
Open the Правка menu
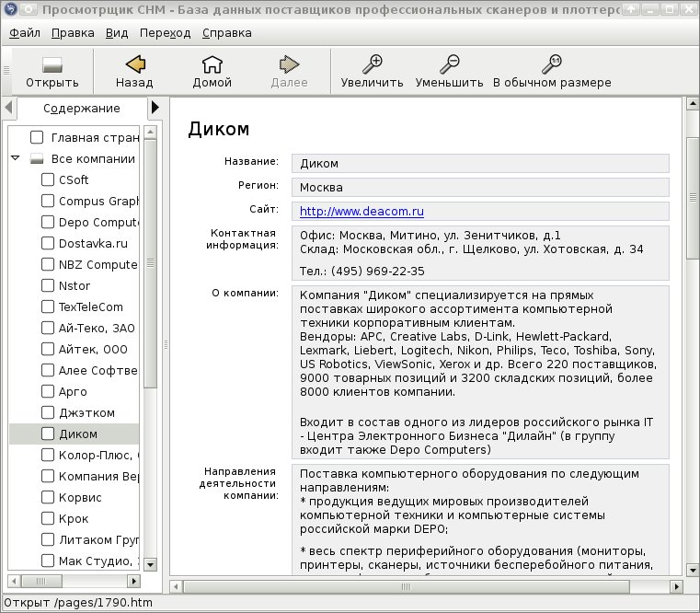73,33
